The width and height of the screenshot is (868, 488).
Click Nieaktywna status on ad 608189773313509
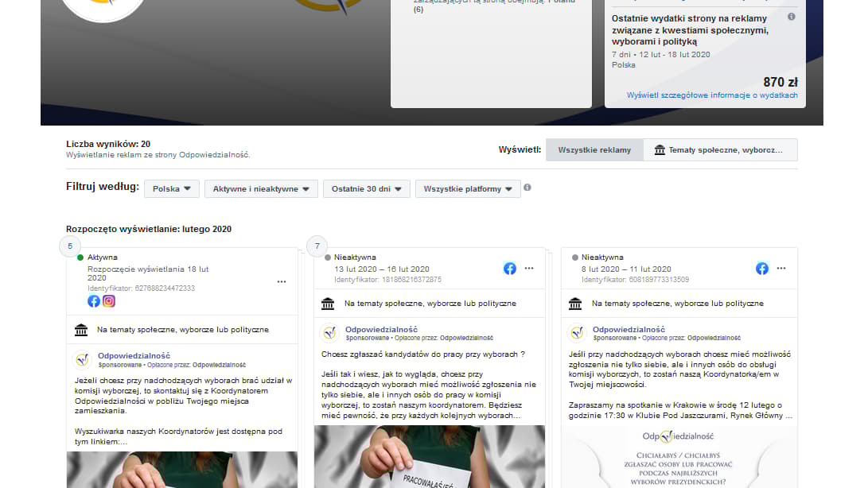click(602, 258)
